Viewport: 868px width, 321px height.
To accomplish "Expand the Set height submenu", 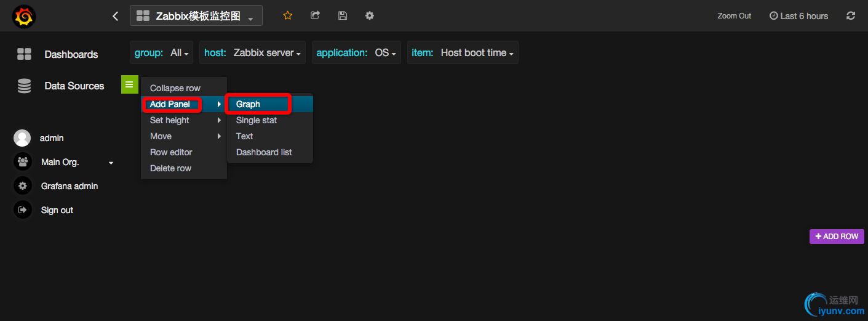I will pyautogui.click(x=184, y=120).
